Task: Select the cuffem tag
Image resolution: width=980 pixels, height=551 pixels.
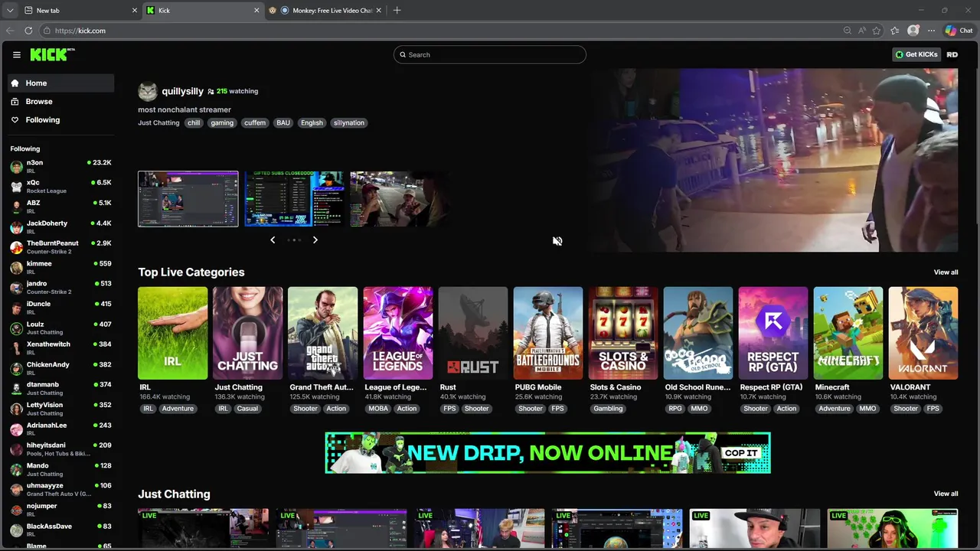Action: [255, 122]
